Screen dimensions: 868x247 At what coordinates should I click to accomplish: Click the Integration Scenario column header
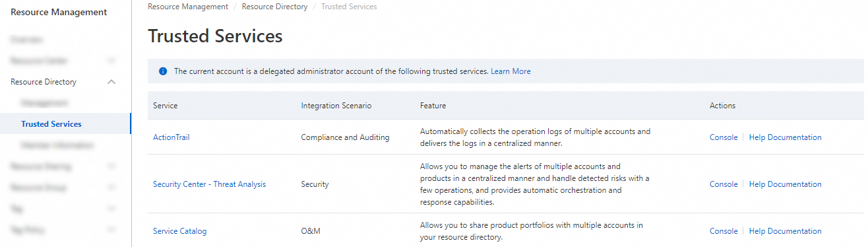pyautogui.click(x=336, y=106)
